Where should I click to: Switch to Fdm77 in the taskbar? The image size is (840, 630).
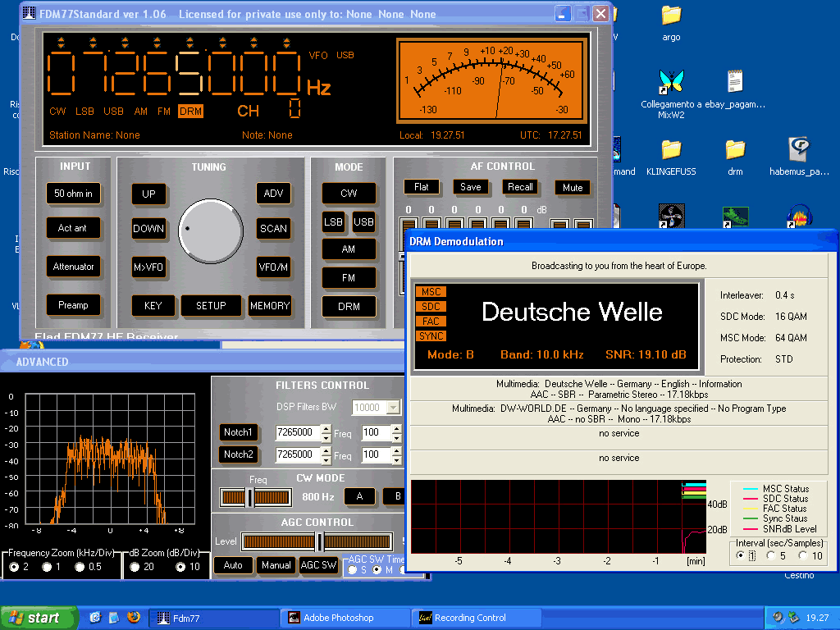pos(213,618)
